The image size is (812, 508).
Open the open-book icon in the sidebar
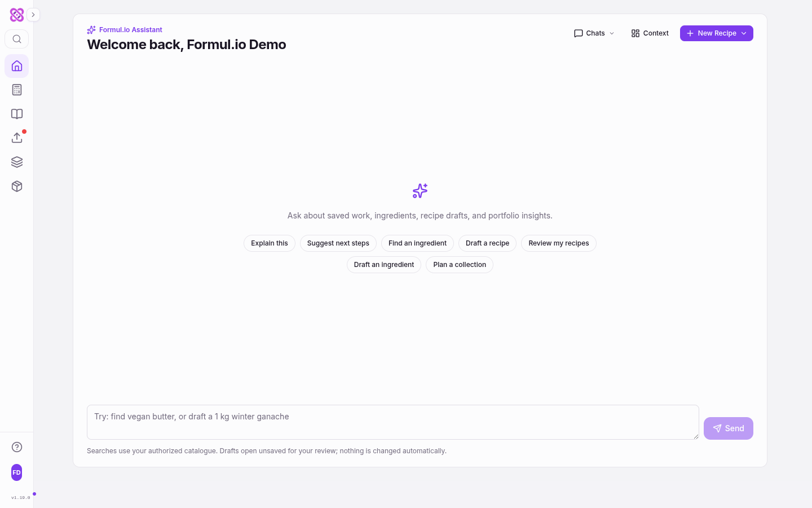click(x=17, y=114)
